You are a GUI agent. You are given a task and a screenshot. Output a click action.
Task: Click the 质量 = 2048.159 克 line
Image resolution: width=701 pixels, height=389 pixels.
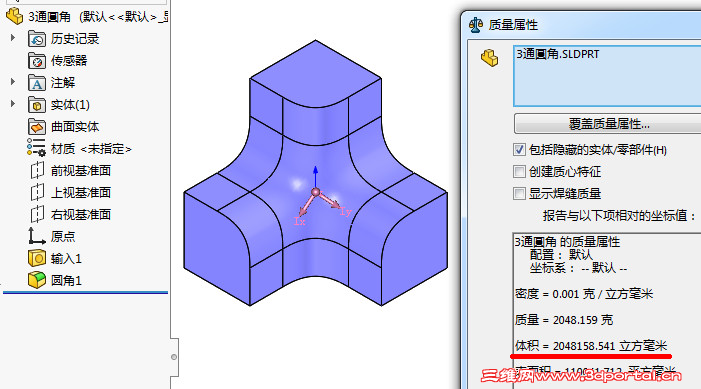(x=564, y=320)
